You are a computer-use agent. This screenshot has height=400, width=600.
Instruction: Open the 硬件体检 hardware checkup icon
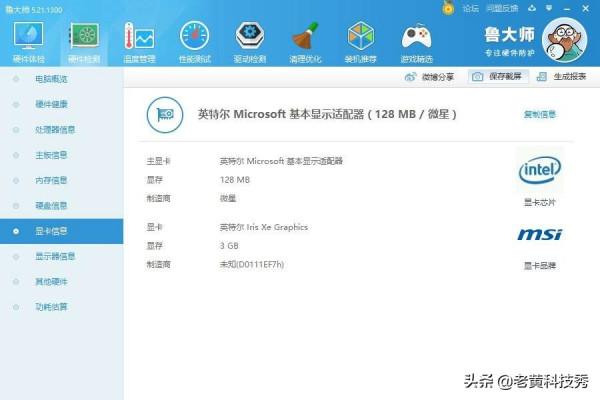coord(28,37)
